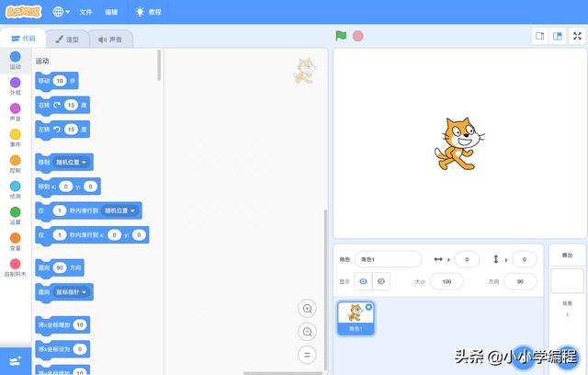
Task: Click value 0 in set x block
Action: coord(80,349)
